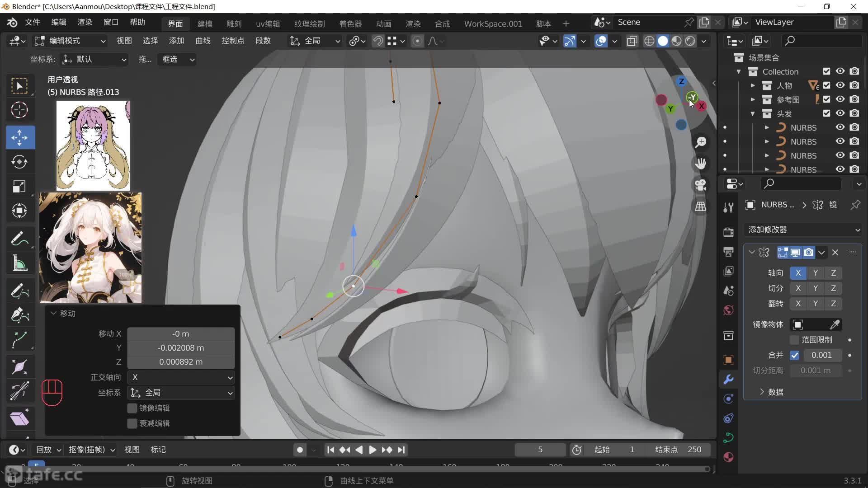The image size is (868, 488).
Task: Click the 合并 distance 0.001 field
Action: (x=821, y=355)
